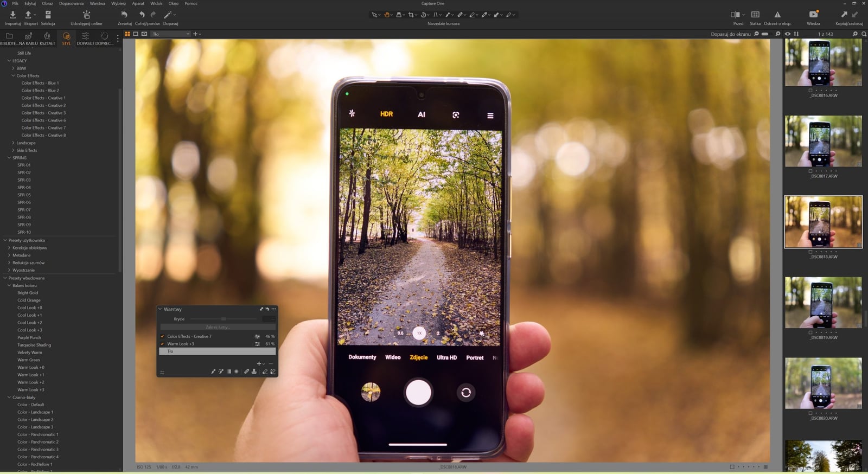
Task: Open the Warstwy panel three-dot menu
Action: [273, 309]
